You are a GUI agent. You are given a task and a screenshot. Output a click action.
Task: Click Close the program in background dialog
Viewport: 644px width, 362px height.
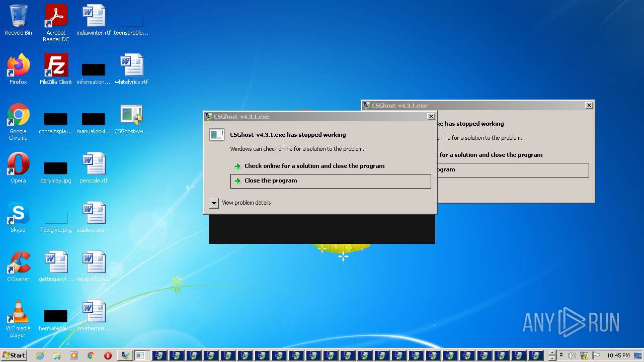click(x=513, y=170)
